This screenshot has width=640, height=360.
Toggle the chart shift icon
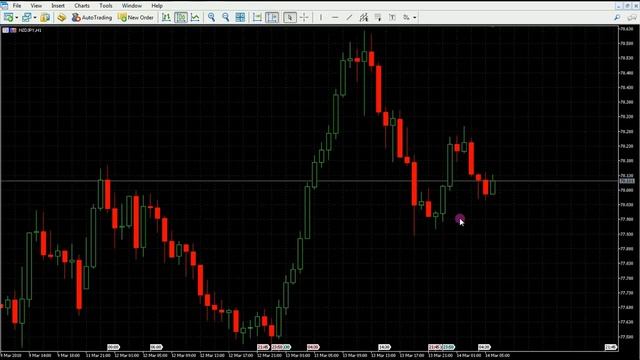(x=272, y=17)
